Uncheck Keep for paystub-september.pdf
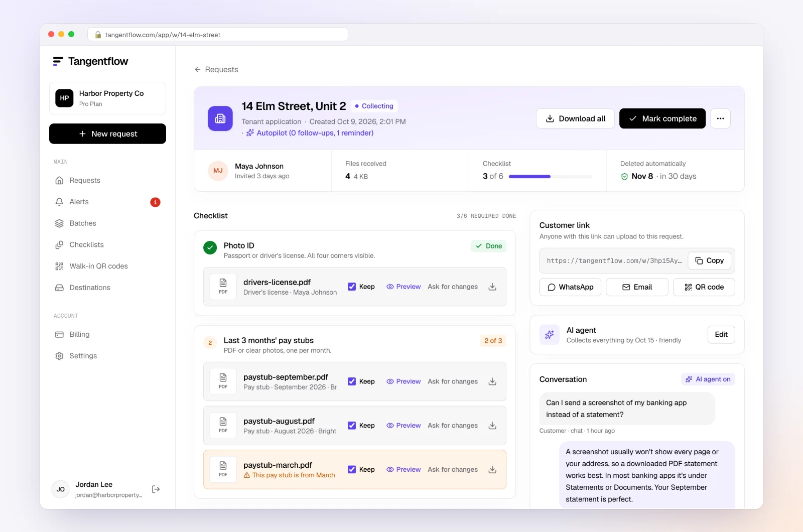This screenshot has width=803, height=532. pyautogui.click(x=352, y=381)
